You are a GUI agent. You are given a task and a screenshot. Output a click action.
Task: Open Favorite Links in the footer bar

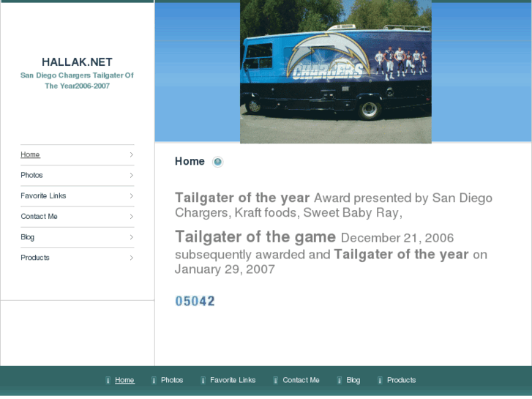(233, 380)
